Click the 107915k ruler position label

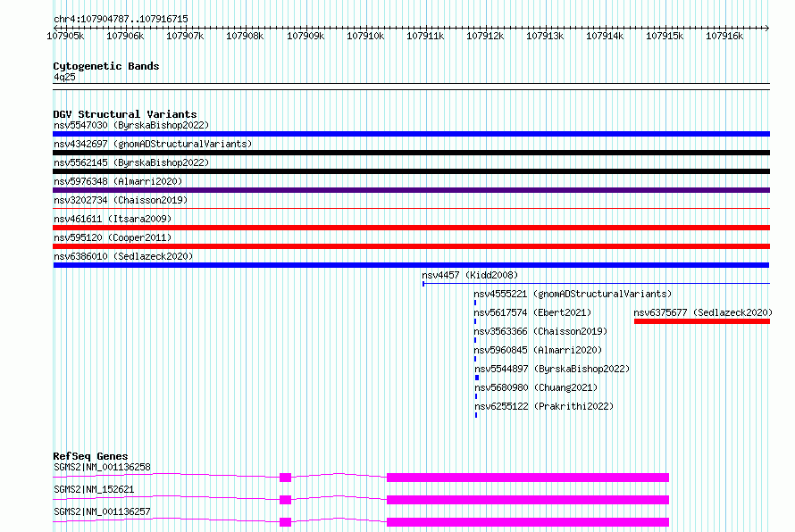click(665, 36)
